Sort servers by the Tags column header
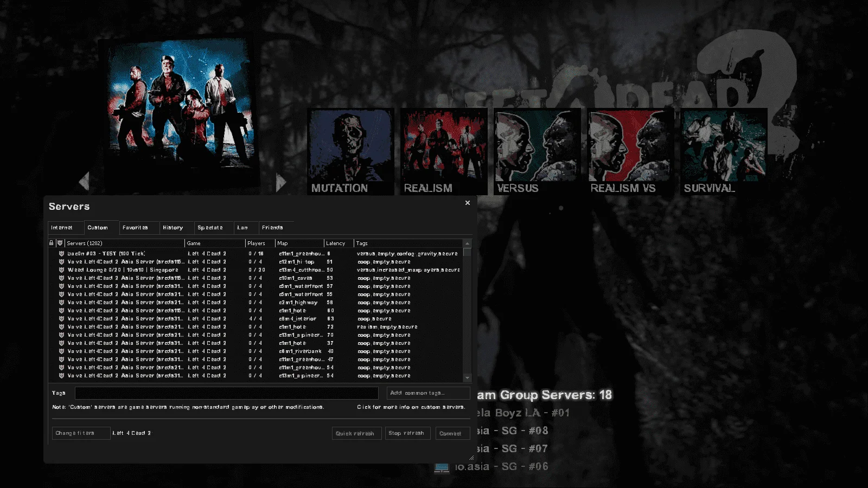 [x=409, y=243]
